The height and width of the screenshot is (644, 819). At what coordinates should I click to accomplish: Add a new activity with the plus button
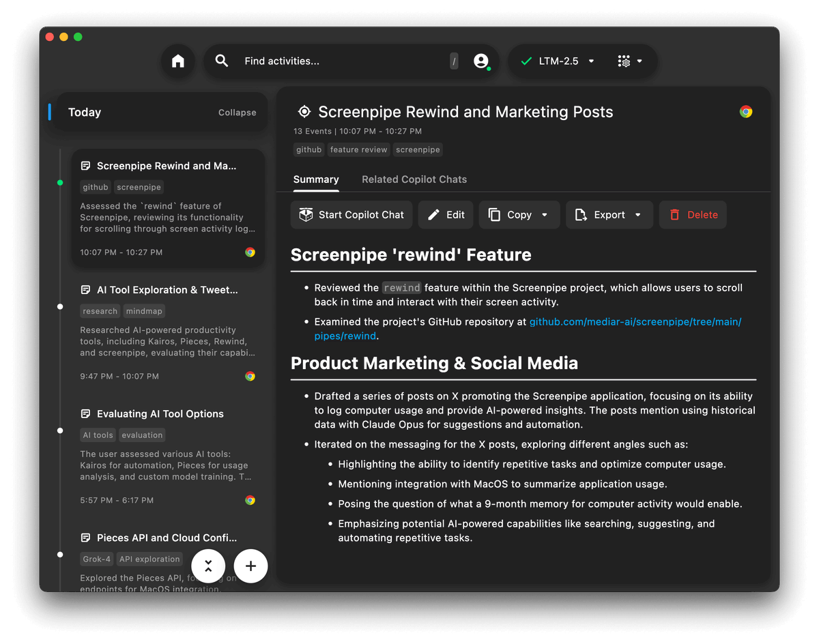coord(250,566)
